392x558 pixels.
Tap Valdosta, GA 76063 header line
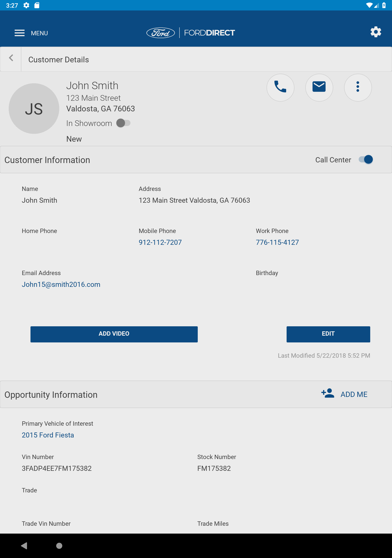101,109
